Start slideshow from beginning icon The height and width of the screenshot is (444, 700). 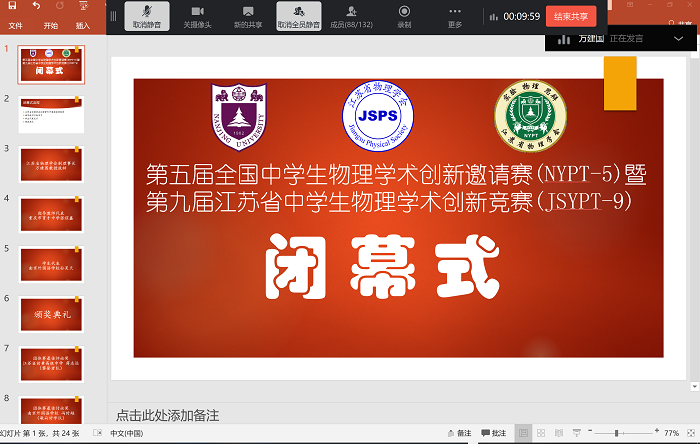pos(83,5)
